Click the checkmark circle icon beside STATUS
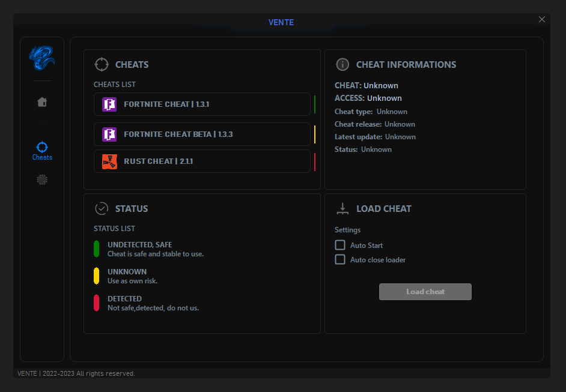 click(102, 208)
